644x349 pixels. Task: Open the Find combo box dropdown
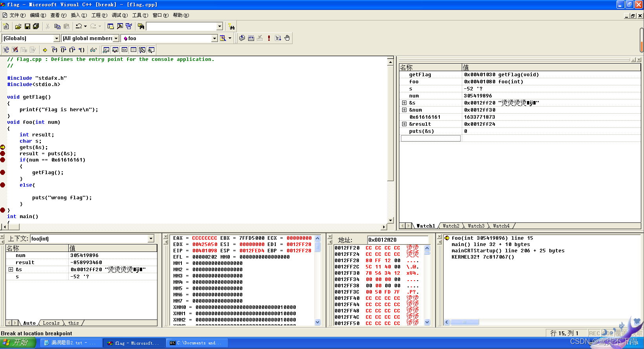220,26
